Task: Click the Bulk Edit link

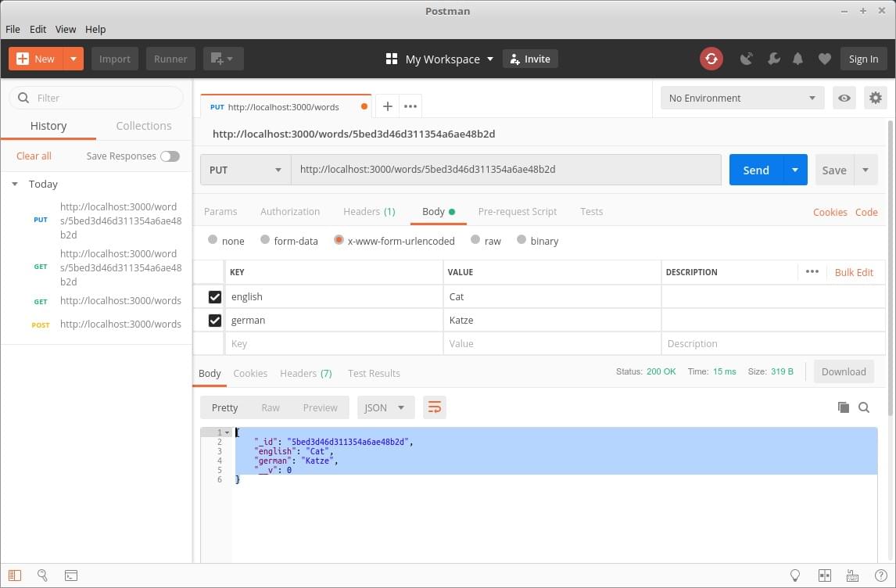Action: pyautogui.click(x=854, y=272)
